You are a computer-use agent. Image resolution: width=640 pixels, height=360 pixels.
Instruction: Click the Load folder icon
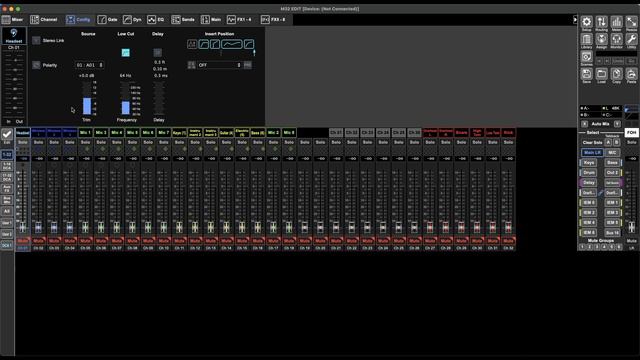602,74
